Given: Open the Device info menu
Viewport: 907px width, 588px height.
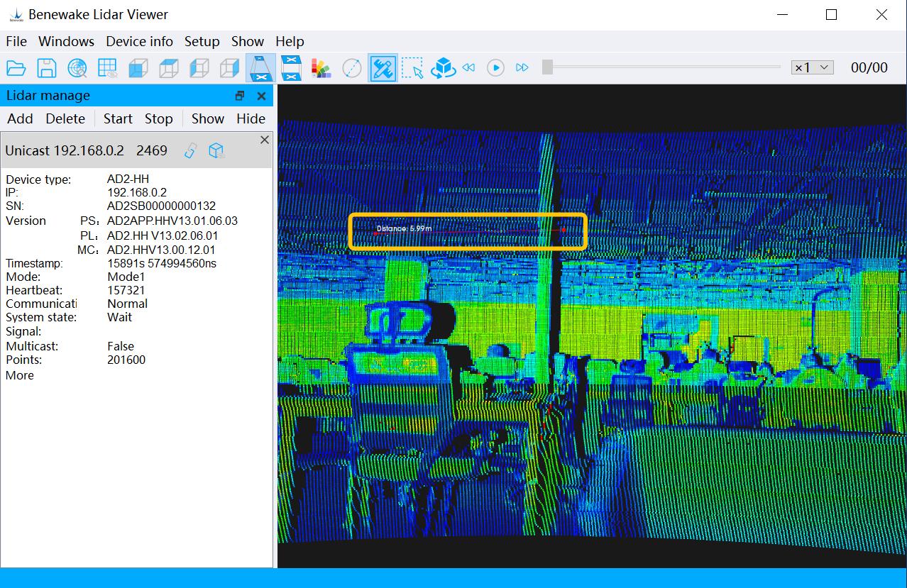Looking at the screenshot, I should click(x=139, y=42).
